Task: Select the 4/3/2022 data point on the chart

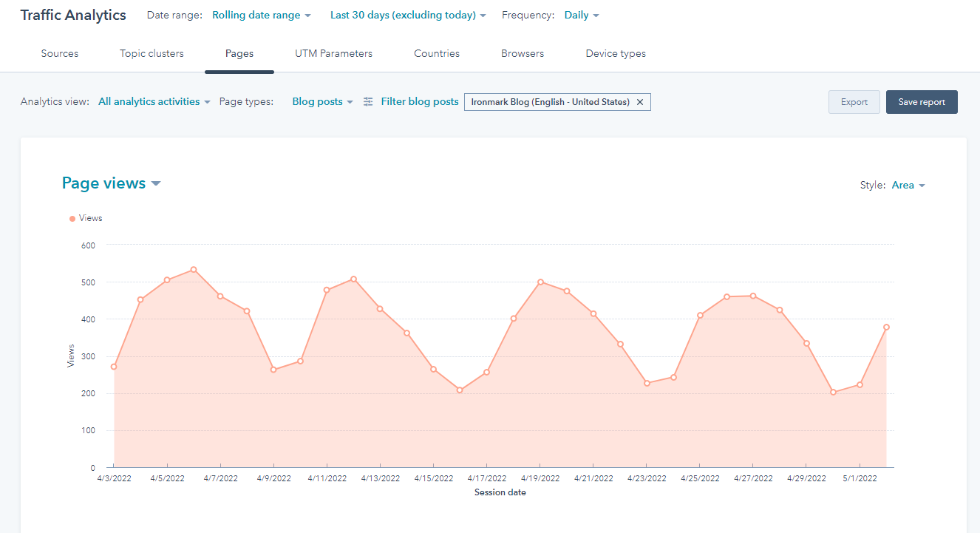Action: click(114, 367)
